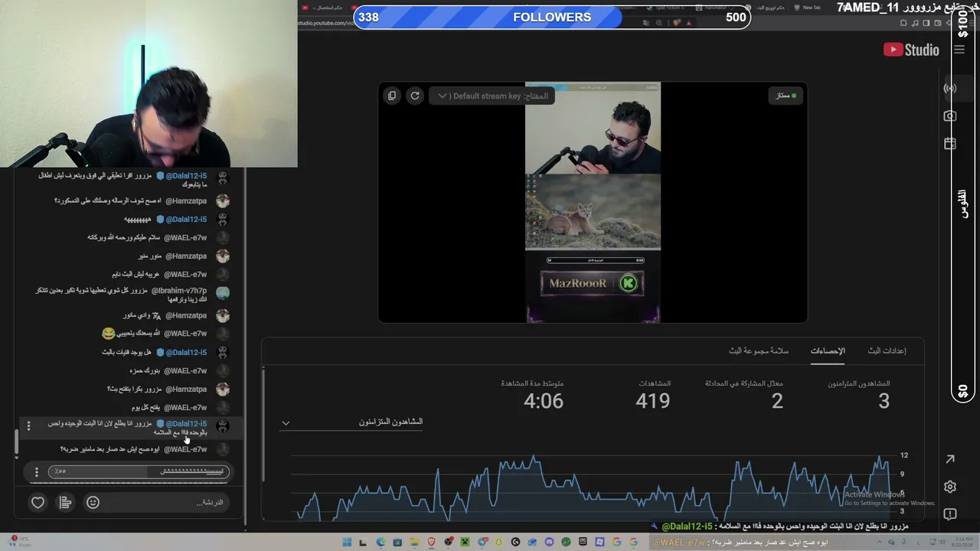Screen dimensions: 980x551
Task: Click the 'بفتح كل يوم' chat message
Action: coord(145,407)
